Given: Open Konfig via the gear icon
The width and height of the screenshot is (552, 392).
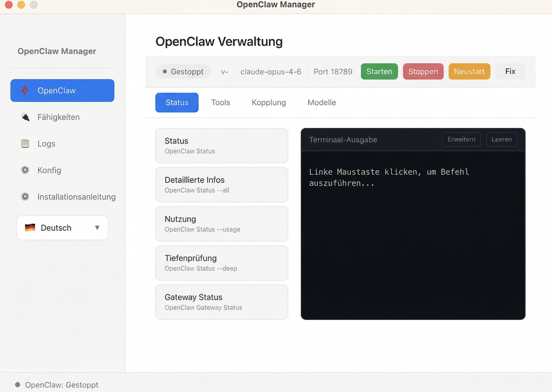Looking at the screenshot, I should click(25, 170).
